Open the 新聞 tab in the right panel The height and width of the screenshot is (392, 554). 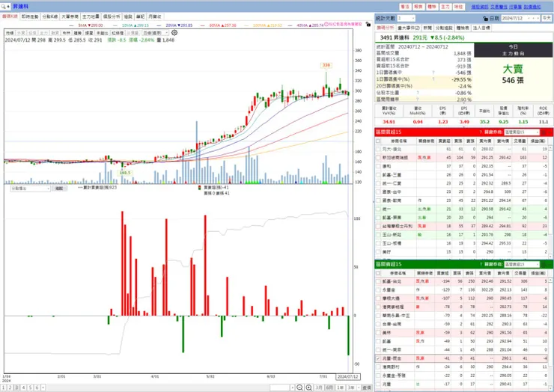point(427,28)
